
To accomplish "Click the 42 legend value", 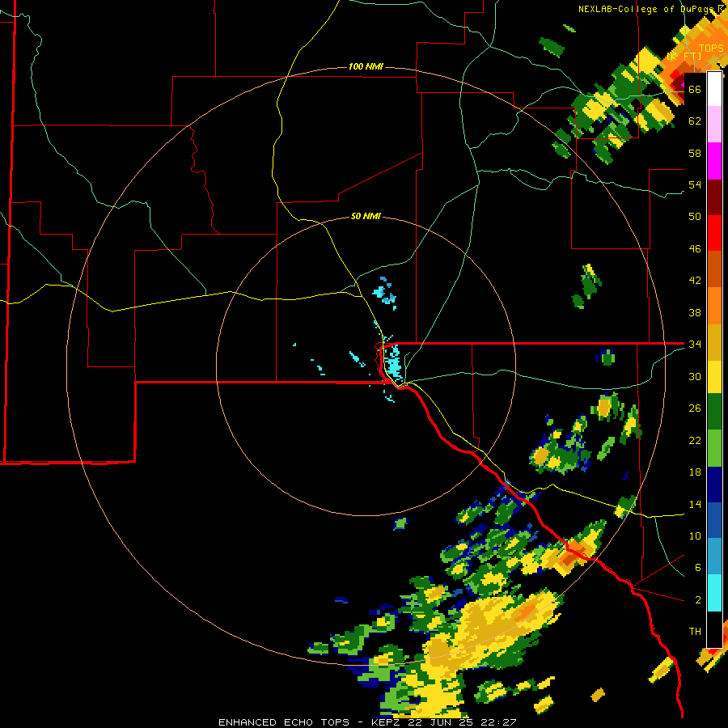I will click(695, 281).
